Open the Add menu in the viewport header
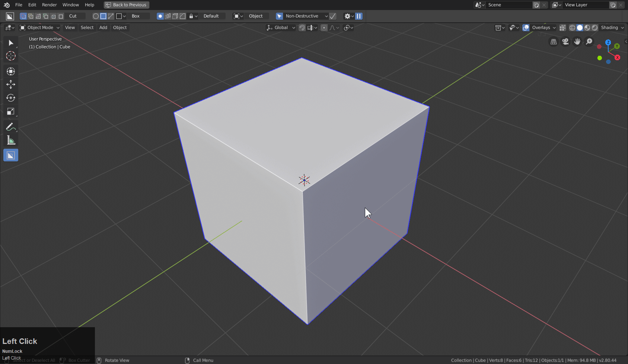Screen dimensions: 628x364 click(103, 27)
